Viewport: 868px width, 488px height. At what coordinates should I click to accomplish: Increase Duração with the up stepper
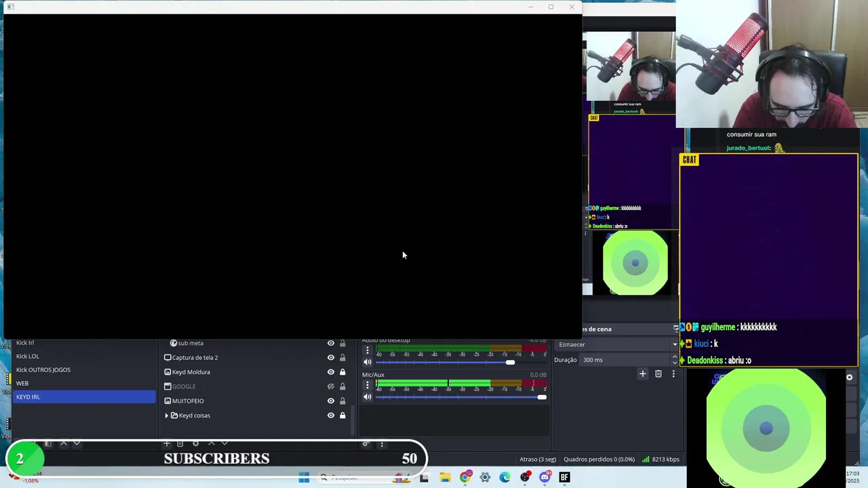(675, 357)
